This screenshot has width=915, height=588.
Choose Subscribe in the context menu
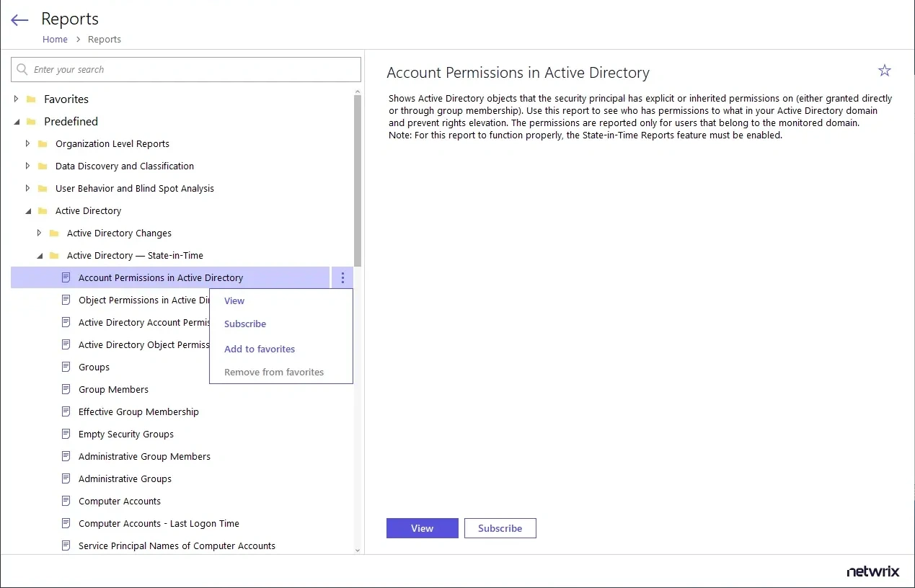[x=245, y=324]
